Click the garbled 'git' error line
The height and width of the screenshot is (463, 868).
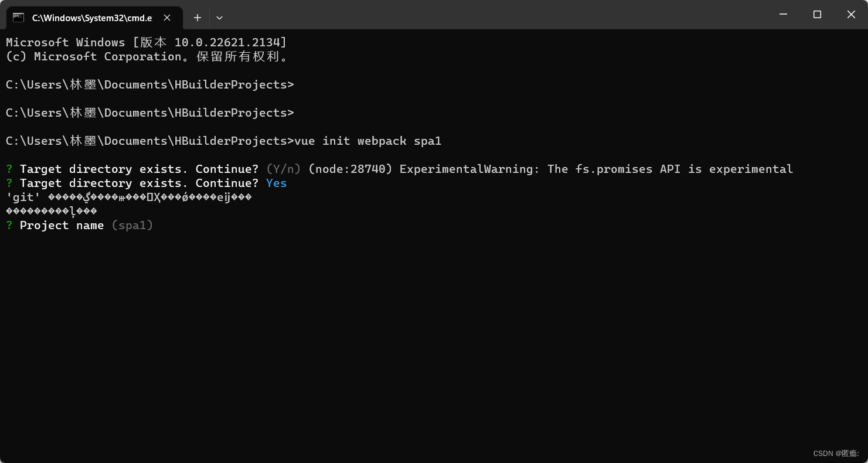tap(129, 197)
